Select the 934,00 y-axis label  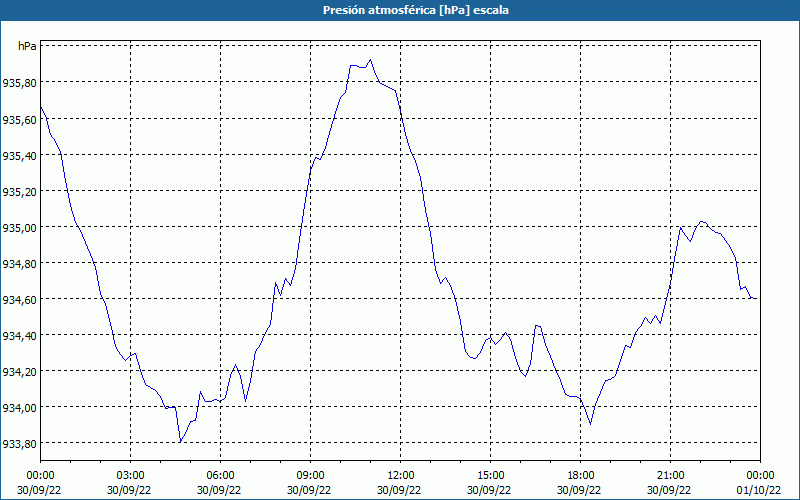pos(19,407)
